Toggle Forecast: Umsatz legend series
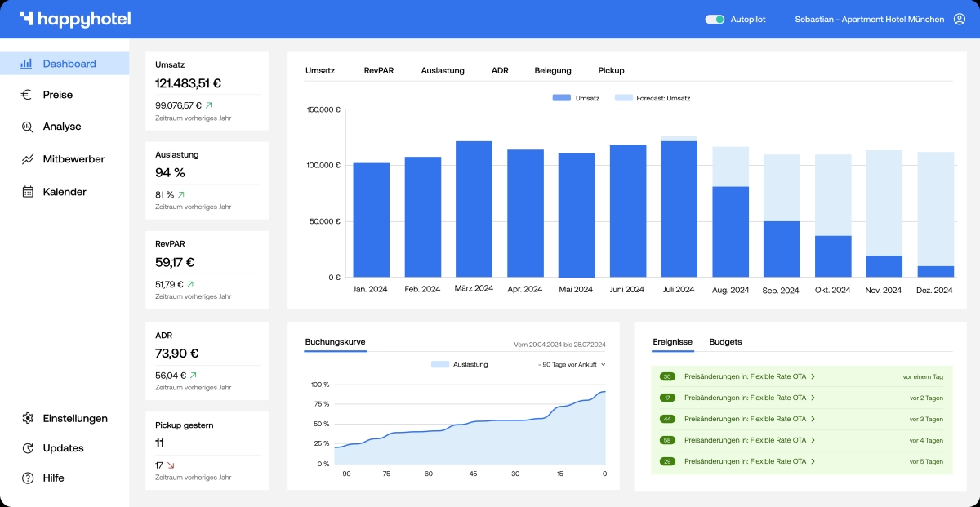The width and height of the screenshot is (980, 507). pos(652,98)
